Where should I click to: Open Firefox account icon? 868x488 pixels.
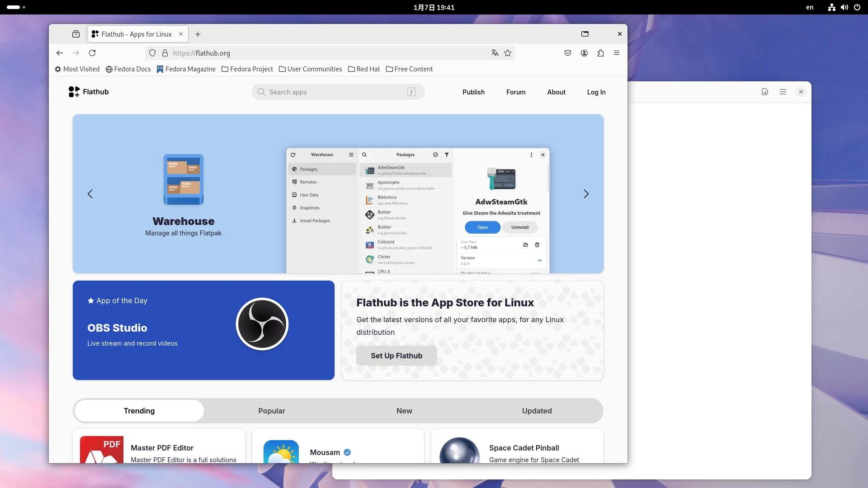coord(584,53)
